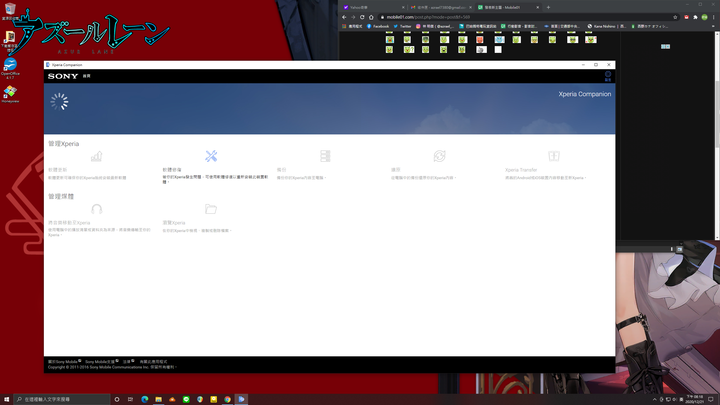Open Google Chrome from taskbar

227,399
